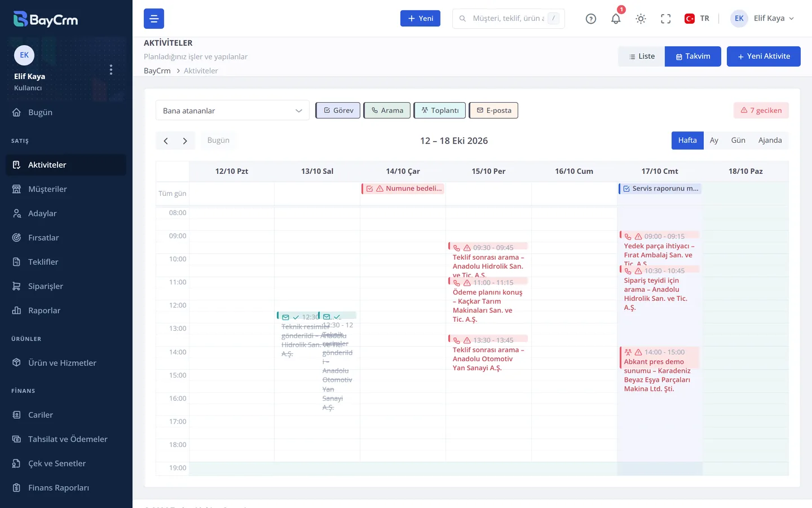
Task: Open notifications bell icon
Action: pos(616,19)
